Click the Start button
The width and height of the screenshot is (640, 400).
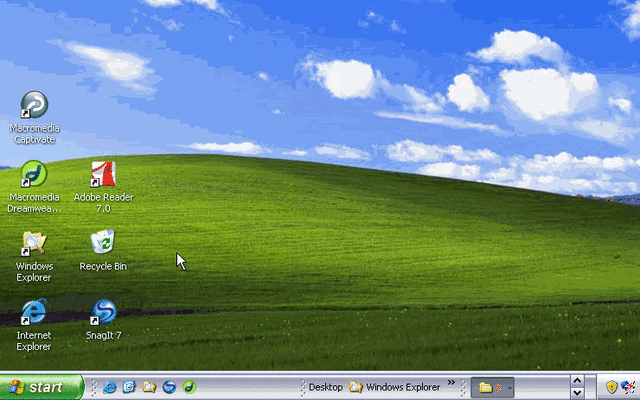click(x=42, y=387)
